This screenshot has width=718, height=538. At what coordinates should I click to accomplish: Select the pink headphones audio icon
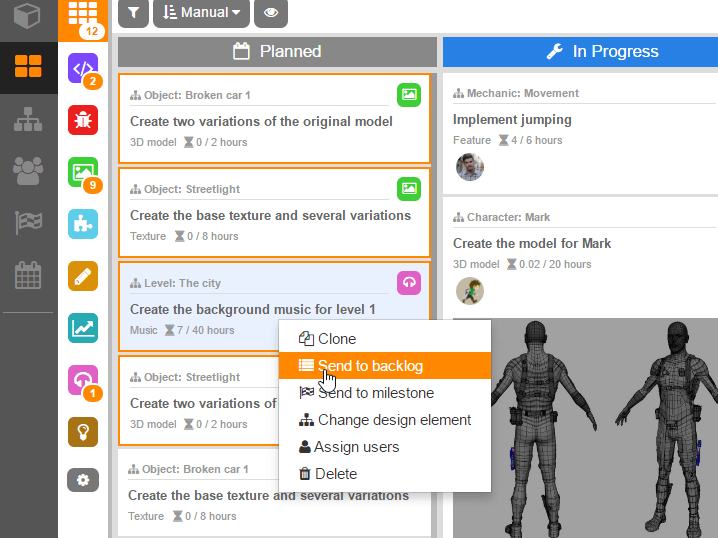pyautogui.click(x=82, y=380)
